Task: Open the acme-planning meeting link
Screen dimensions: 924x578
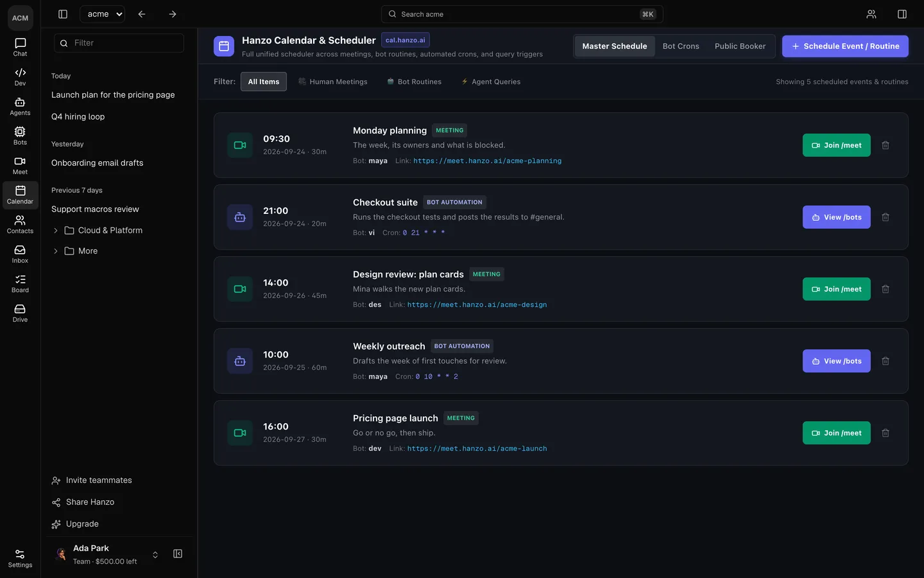Action: pos(487,161)
